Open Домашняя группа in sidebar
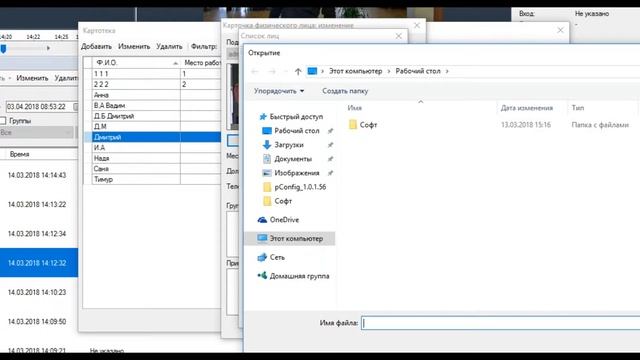Screen dimensions: 640x360 293,276
